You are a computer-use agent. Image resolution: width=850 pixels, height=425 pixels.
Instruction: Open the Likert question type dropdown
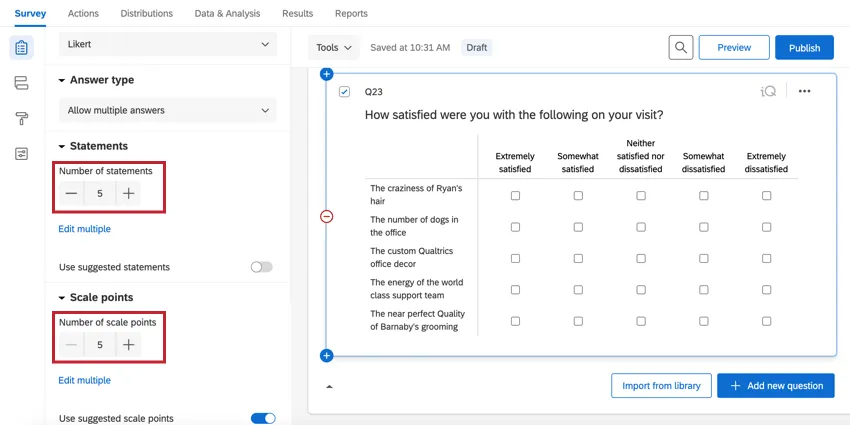pos(167,44)
